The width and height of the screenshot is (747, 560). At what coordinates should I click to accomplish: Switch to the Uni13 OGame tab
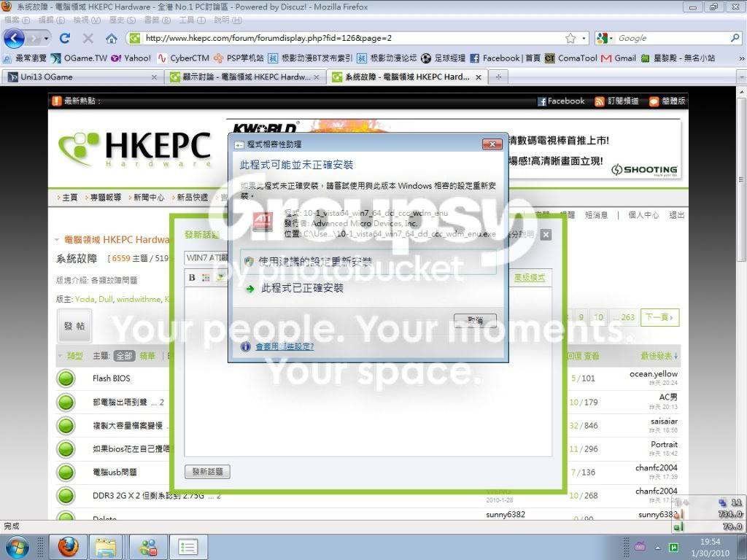[82, 77]
